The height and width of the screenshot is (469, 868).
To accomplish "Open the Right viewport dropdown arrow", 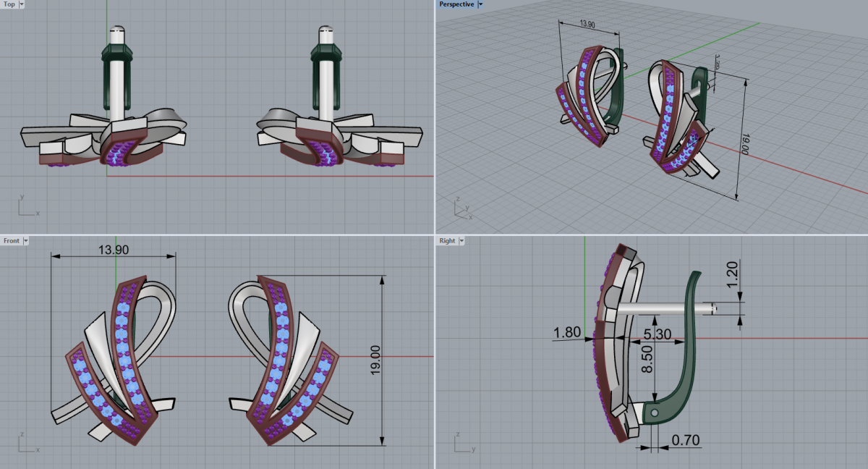I will (461, 240).
